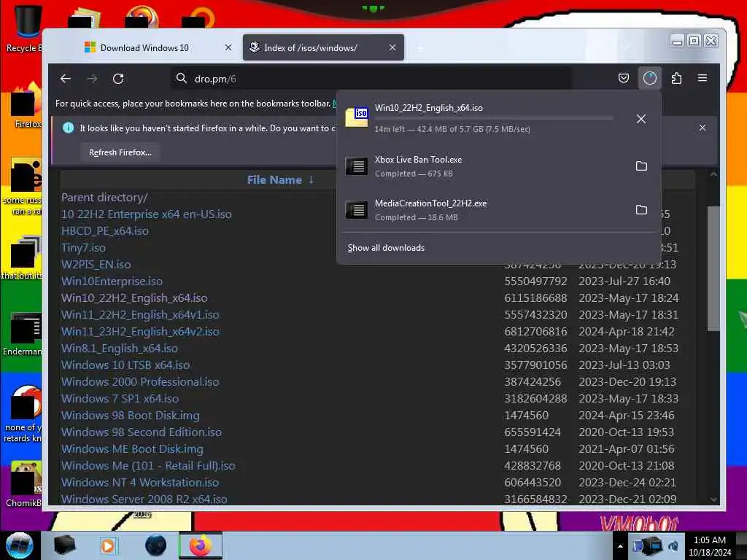Download Windows 98 Second Edition.iso
747x560 pixels.
click(141, 432)
